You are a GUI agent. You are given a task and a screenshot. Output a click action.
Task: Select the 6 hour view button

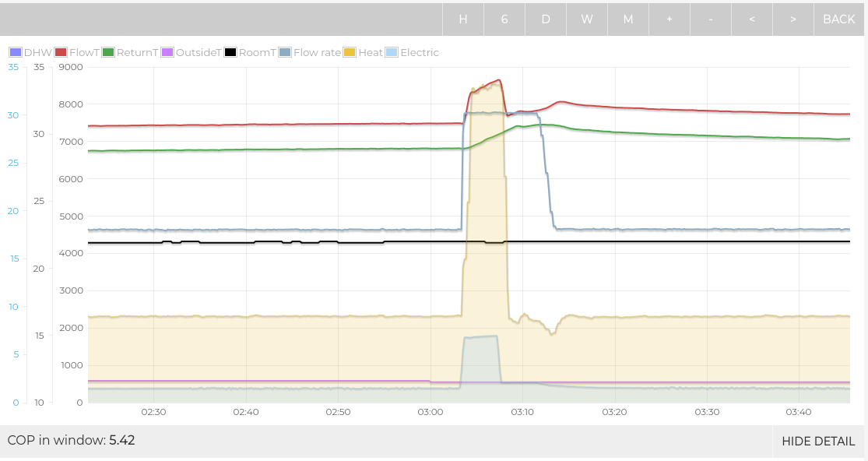click(504, 19)
